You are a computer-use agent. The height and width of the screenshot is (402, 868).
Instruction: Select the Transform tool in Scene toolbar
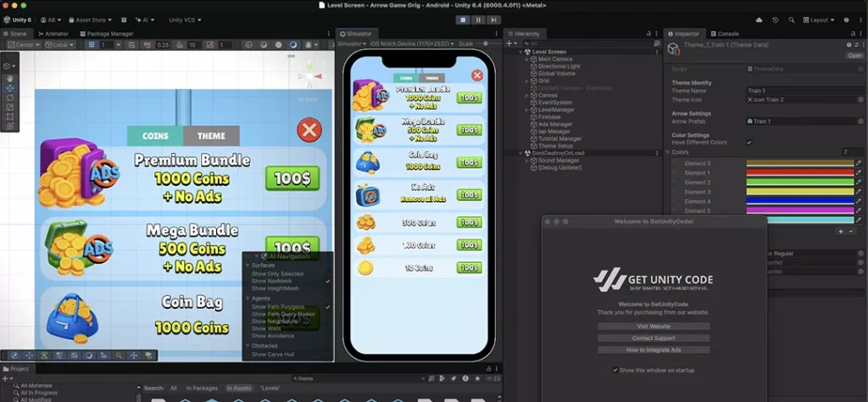click(x=10, y=126)
